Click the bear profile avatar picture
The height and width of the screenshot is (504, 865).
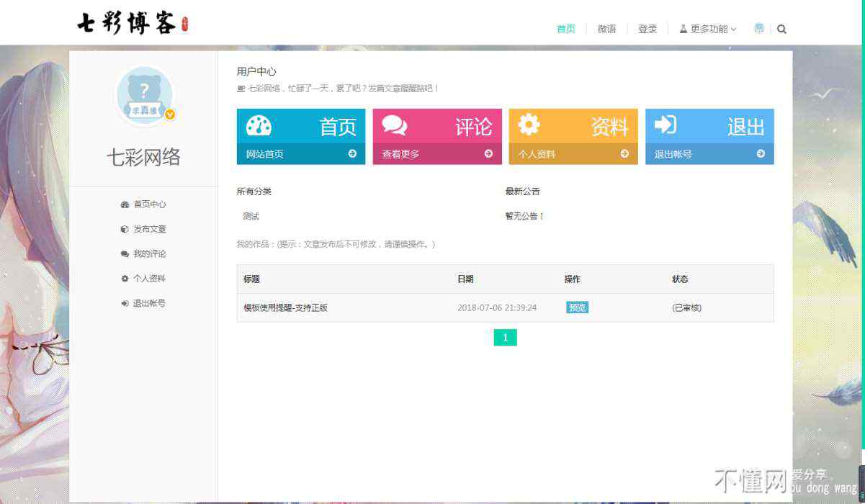coord(144,96)
